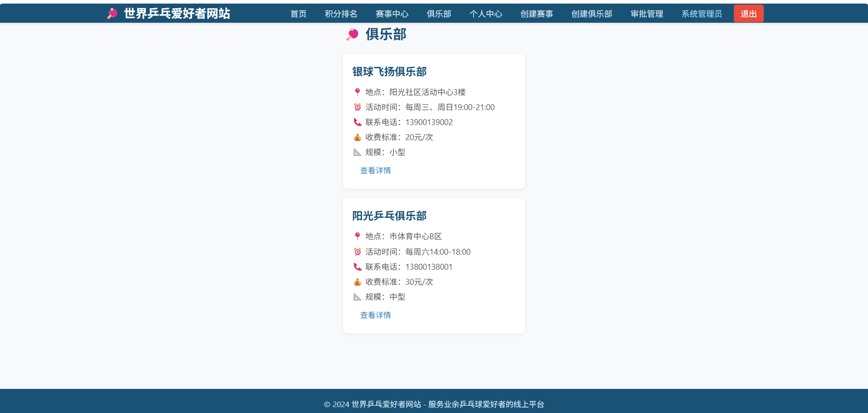Click the phone icon beside 13900139002
The height and width of the screenshot is (413, 868).
tap(358, 122)
